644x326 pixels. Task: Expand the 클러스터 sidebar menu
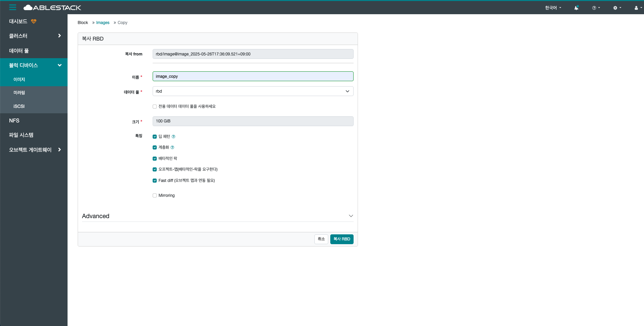(34, 36)
